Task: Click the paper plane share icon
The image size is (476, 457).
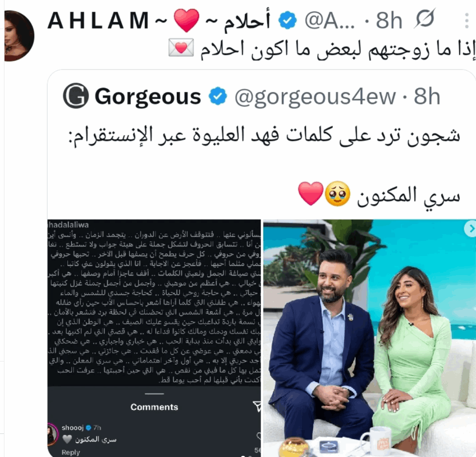Action: pyautogui.click(x=257, y=406)
